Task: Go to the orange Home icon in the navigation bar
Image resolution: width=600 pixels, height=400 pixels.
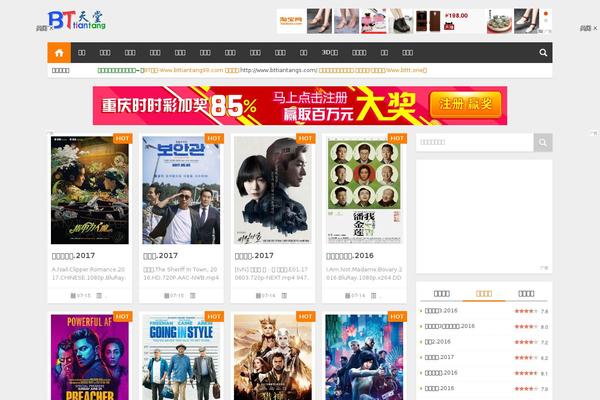Action: (59, 52)
